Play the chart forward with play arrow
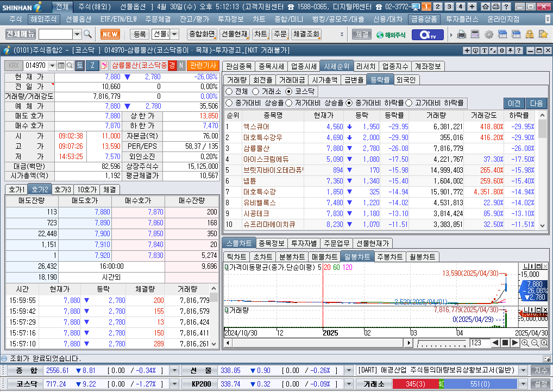 click(x=515, y=343)
